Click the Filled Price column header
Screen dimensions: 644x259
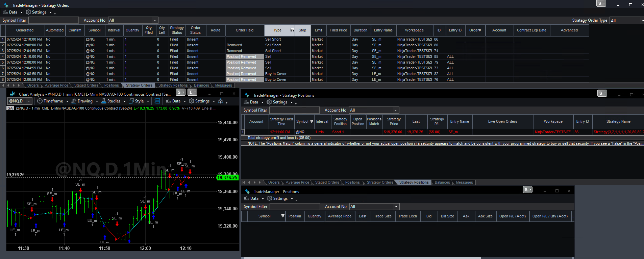(338, 30)
